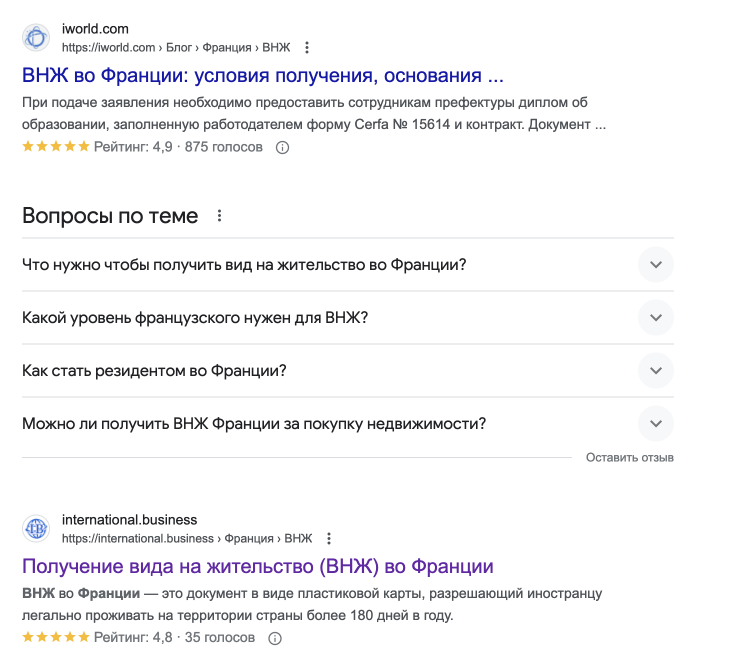Screen dimensions: 754x660
Task: Click the international.business site name
Action: coord(129,520)
